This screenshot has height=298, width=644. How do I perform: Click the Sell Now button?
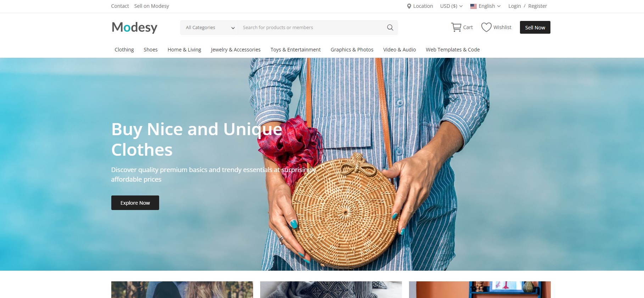(535, 27)
